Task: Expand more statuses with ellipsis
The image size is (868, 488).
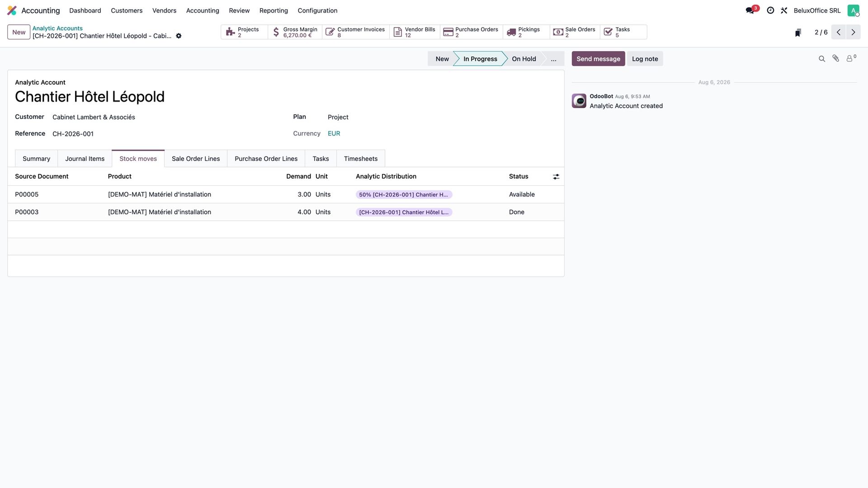Action: coord(553,59)
